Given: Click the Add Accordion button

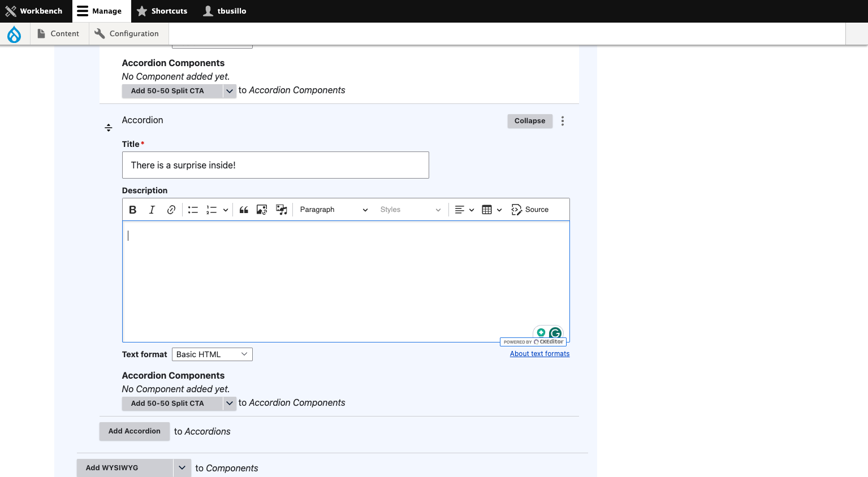Looking at the screenshot, I should tap(135, 431).
